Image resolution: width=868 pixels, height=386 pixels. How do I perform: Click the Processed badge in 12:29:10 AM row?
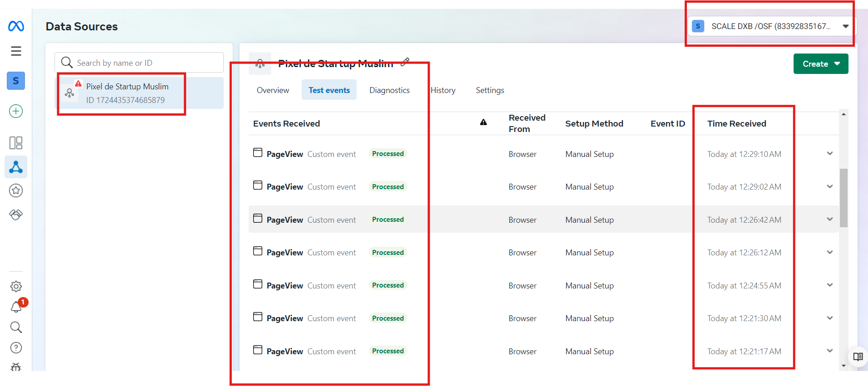pyautogui.click(x=388, y=154)
